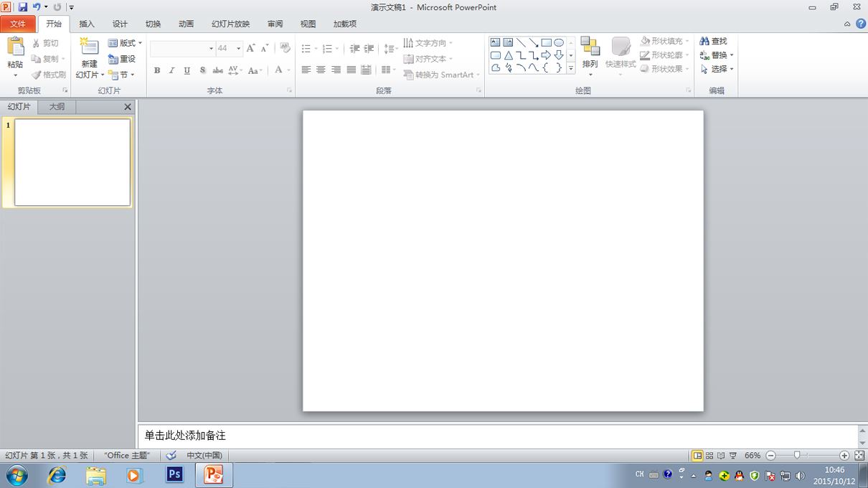Switch to the Outline (大纲) pane tab
The width and height of the screenshot is (868, 488).
(x=57, y=106)
